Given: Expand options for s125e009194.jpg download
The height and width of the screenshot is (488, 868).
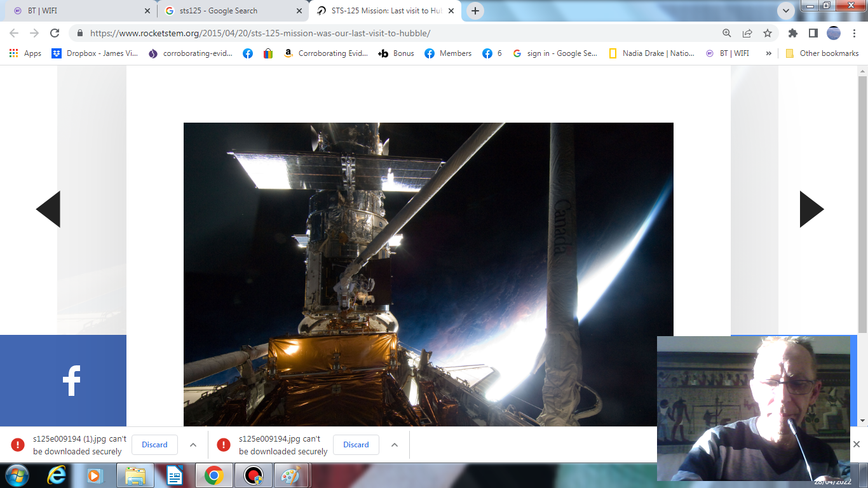Looking at the screenshot, I should click(395, 445).
